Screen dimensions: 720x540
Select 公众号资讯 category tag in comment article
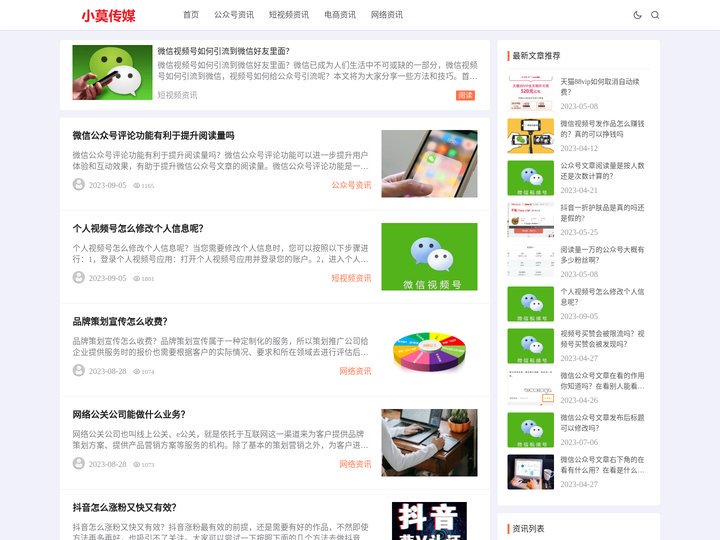click(351, 185)
